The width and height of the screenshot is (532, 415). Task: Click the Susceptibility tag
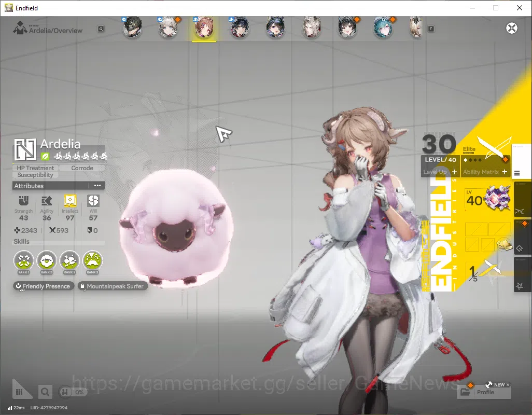(x=35, y=175)
